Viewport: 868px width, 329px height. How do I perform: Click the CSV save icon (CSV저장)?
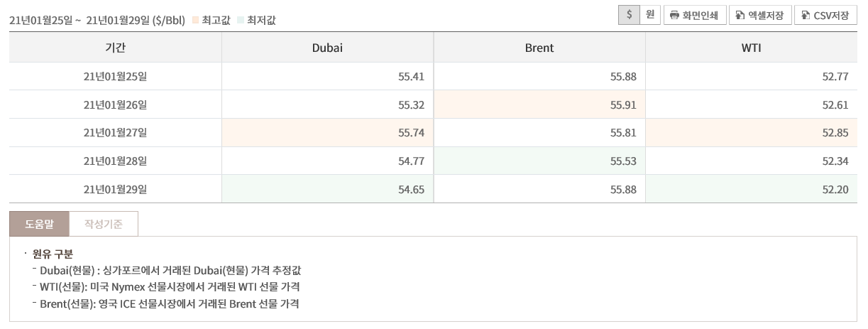(x=806, y=15)
